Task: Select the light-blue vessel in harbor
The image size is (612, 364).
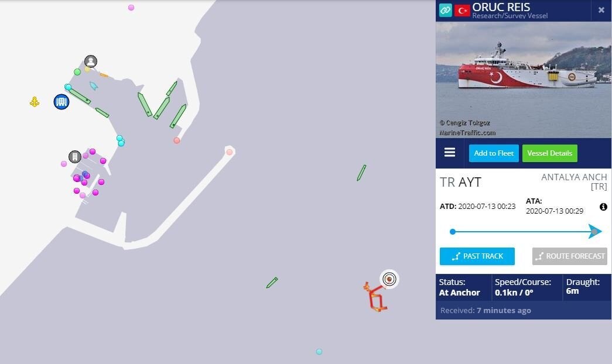Action: [93, 86]
